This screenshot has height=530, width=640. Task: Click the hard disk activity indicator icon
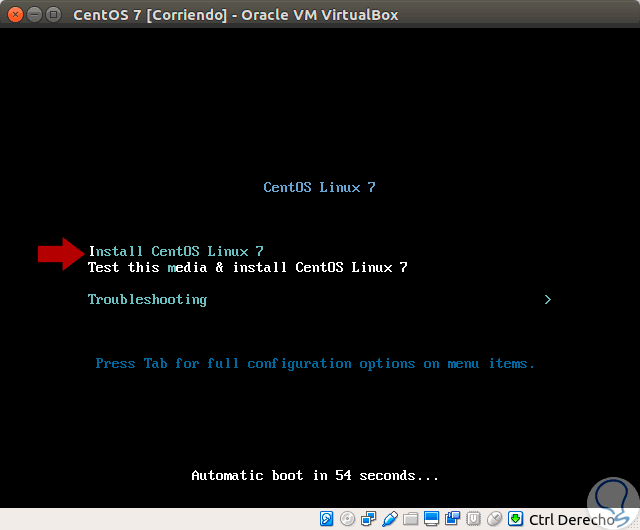pos(326,519)
